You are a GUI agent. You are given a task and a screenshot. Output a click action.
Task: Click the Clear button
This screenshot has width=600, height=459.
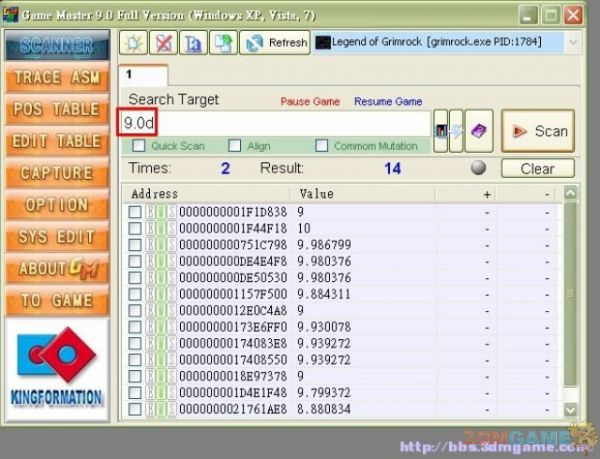click(x=537, y=168)
